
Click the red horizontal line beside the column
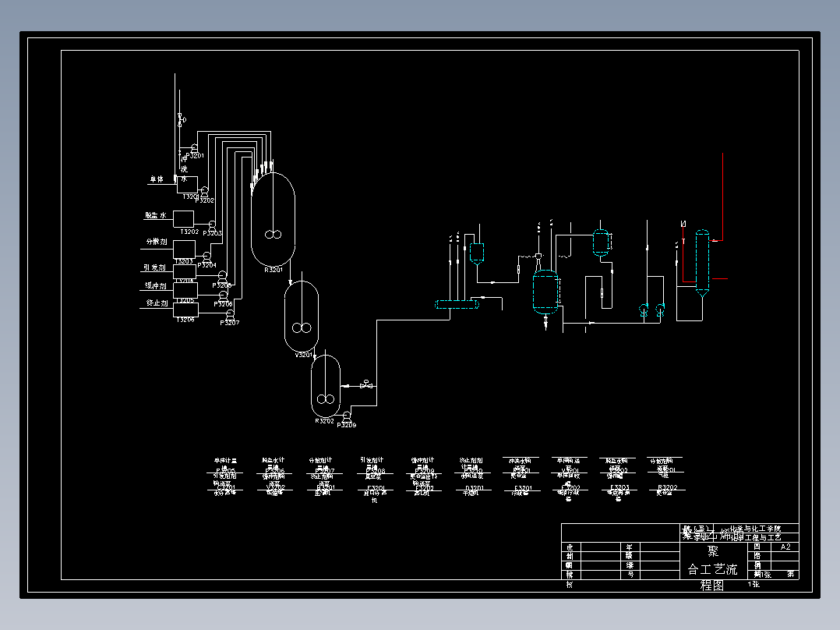[x=719, y=279]
